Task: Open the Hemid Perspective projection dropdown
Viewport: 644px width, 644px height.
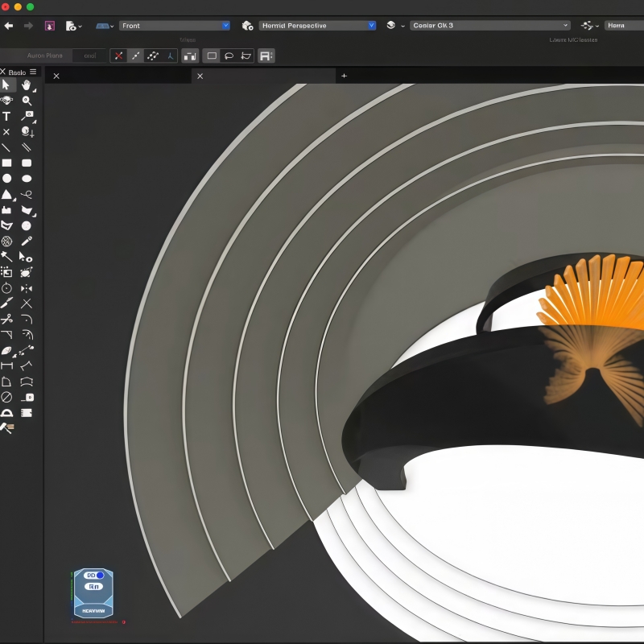Action: pyautogui.click(x=317, y=26)
